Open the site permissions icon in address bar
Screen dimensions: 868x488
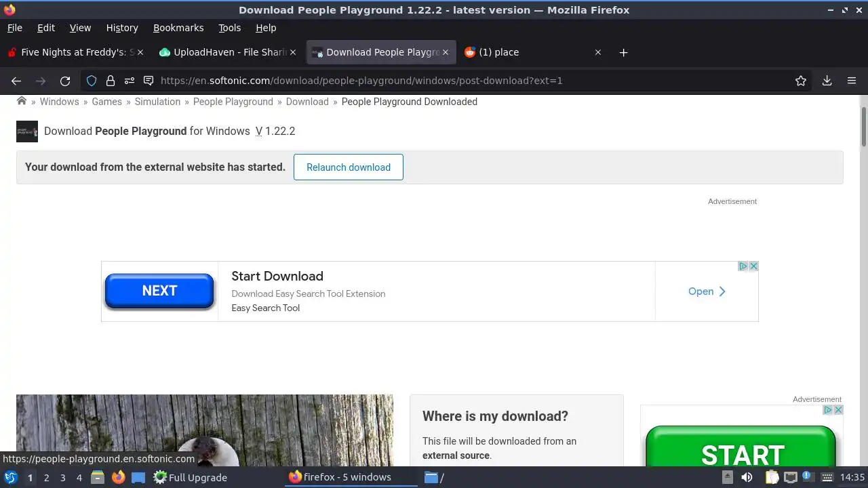point(130,81)
